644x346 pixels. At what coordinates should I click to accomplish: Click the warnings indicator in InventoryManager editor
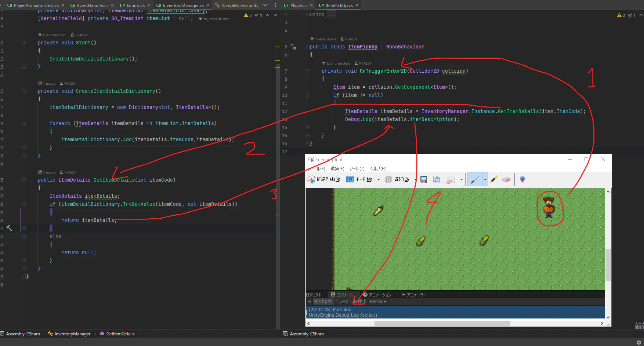pos(248,15)
